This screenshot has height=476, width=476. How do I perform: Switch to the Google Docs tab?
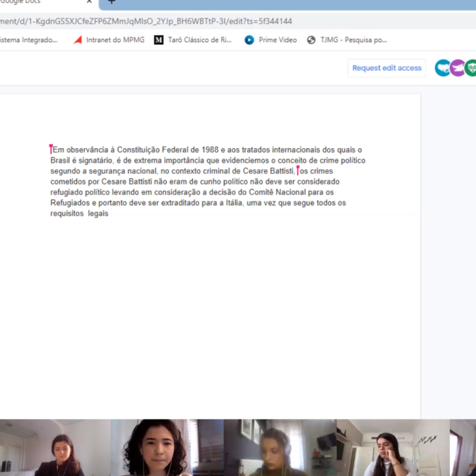tap(27, 3)
